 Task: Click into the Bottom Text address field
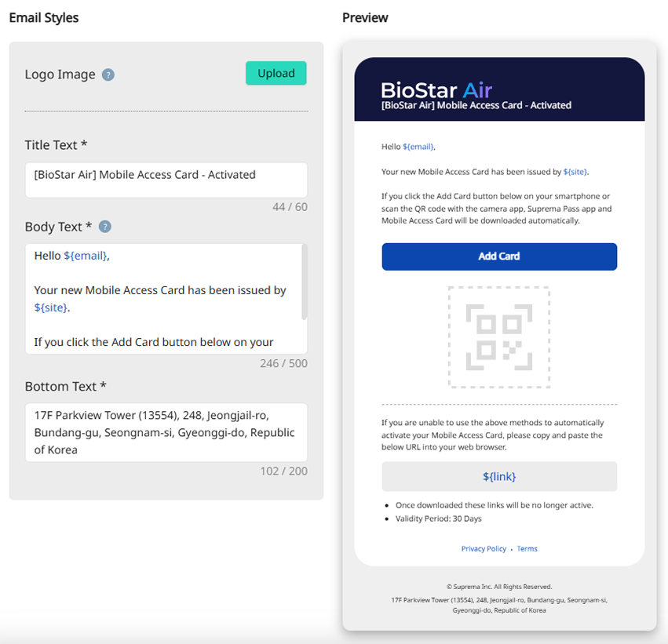(x=166, y=433)
